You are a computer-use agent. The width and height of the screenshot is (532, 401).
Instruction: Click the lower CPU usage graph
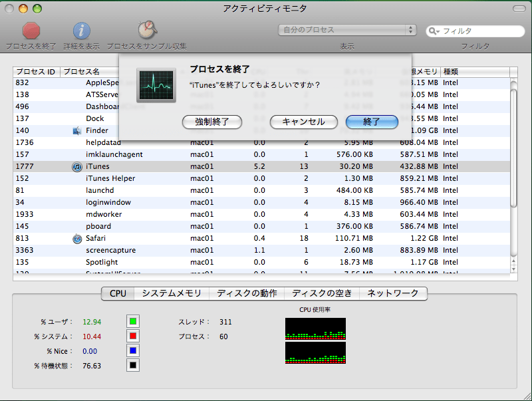315,353
